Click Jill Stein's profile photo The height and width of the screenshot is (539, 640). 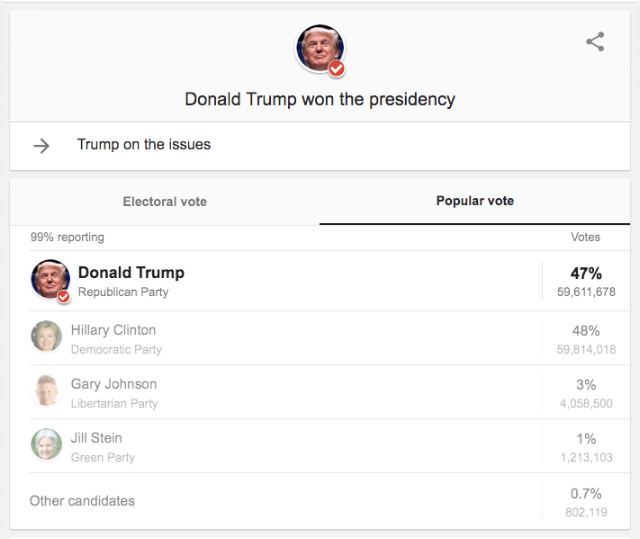coord(47,444)
